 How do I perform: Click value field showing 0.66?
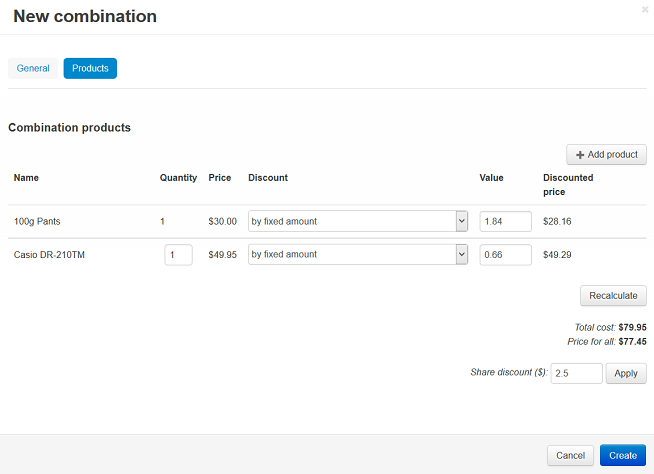506,255
